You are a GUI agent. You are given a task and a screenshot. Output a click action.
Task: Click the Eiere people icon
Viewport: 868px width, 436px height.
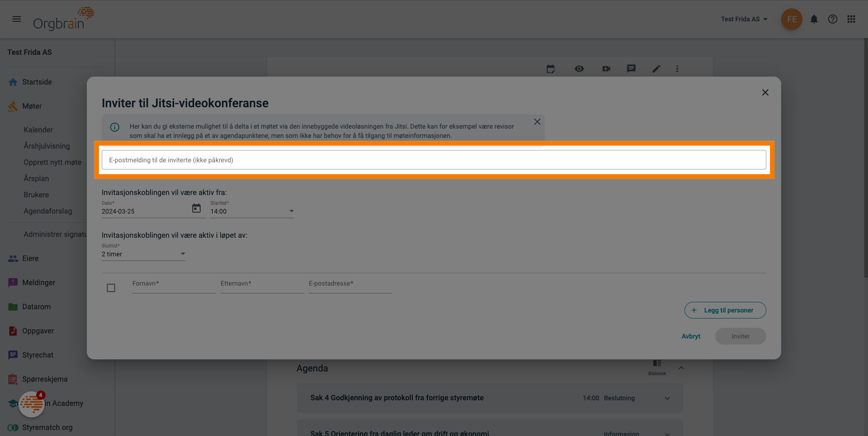coord(13,259)
